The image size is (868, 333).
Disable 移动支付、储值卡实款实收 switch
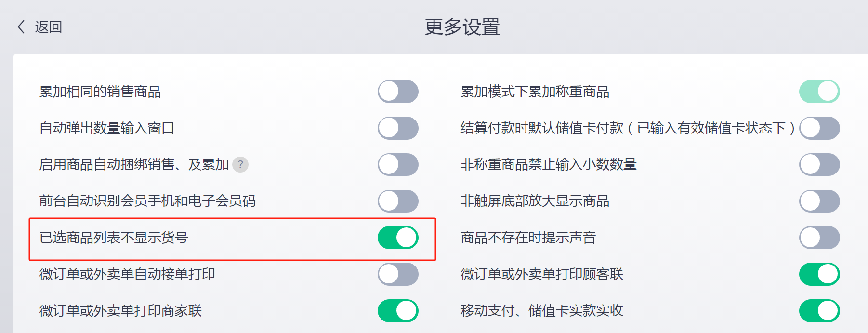(819, 311)
